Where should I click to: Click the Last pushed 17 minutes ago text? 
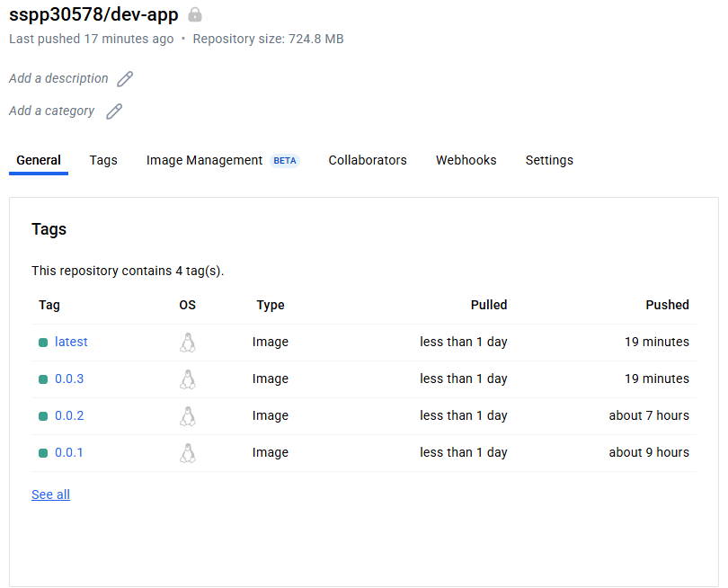tap(91, 39)
